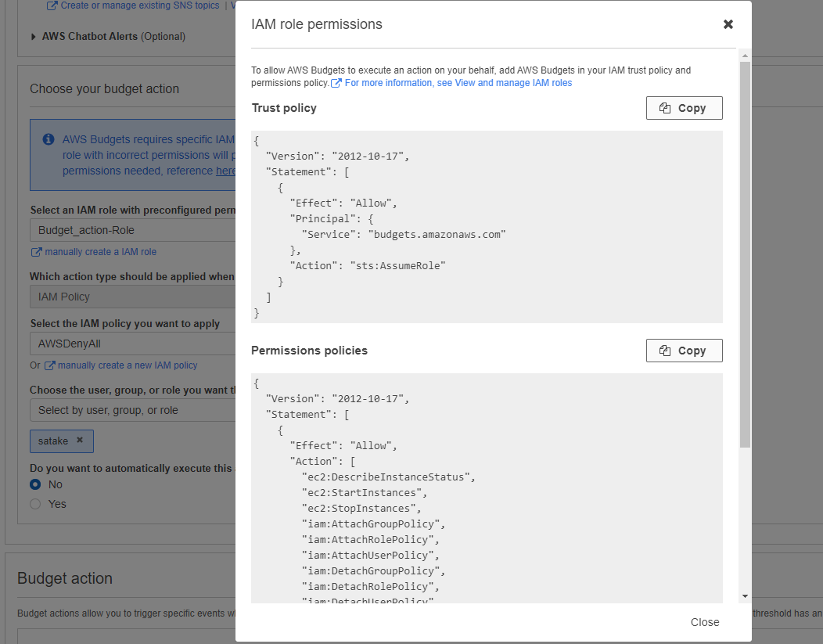This screenshot has height=644, width=823.
Task: Click the 'Choose your budget action' heading
Action: [105, 88]
